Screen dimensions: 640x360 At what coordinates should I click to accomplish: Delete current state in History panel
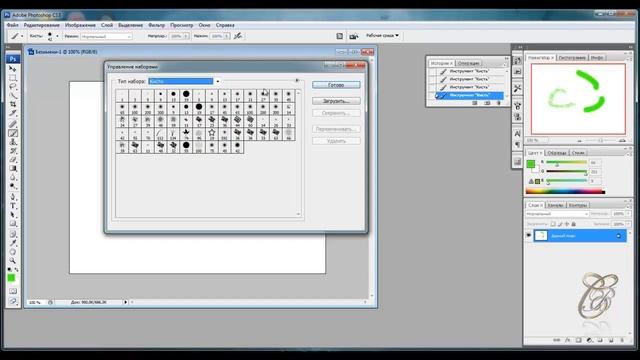(498, 103)
